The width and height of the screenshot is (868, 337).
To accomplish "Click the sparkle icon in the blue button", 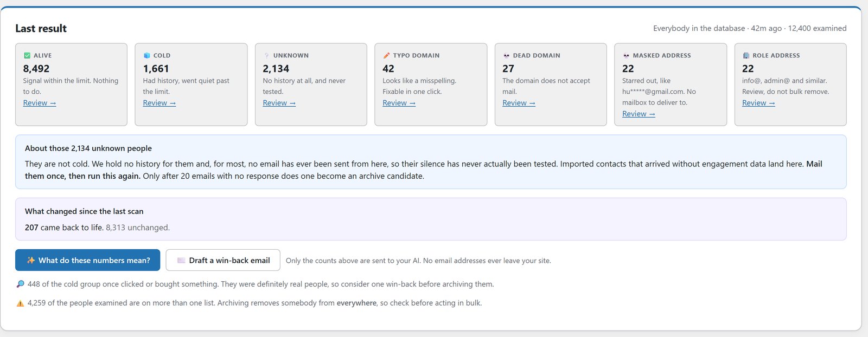I will coord(31,261).
